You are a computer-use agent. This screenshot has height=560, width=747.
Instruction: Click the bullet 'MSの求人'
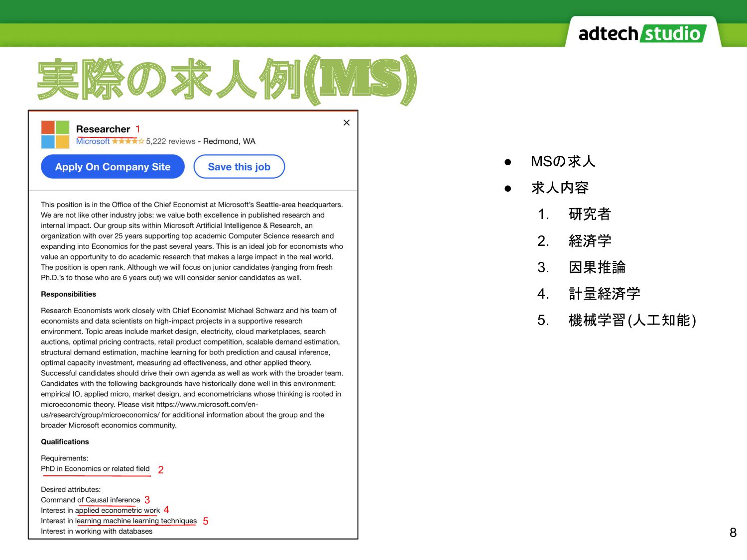click(x=563, y=161)
